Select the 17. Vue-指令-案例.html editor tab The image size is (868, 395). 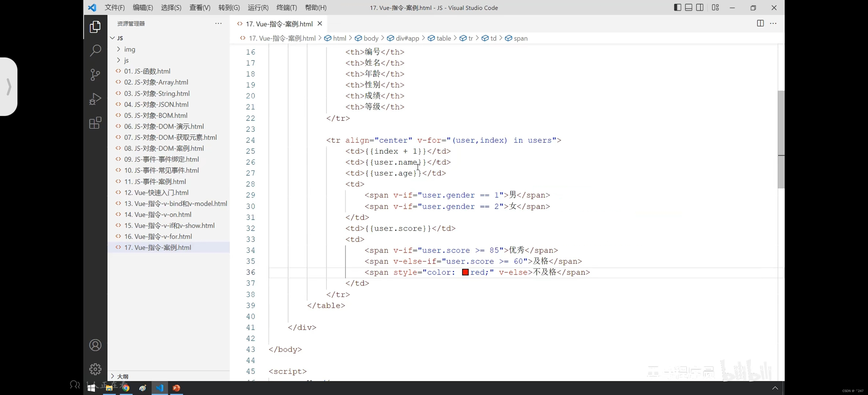[279, 24]
